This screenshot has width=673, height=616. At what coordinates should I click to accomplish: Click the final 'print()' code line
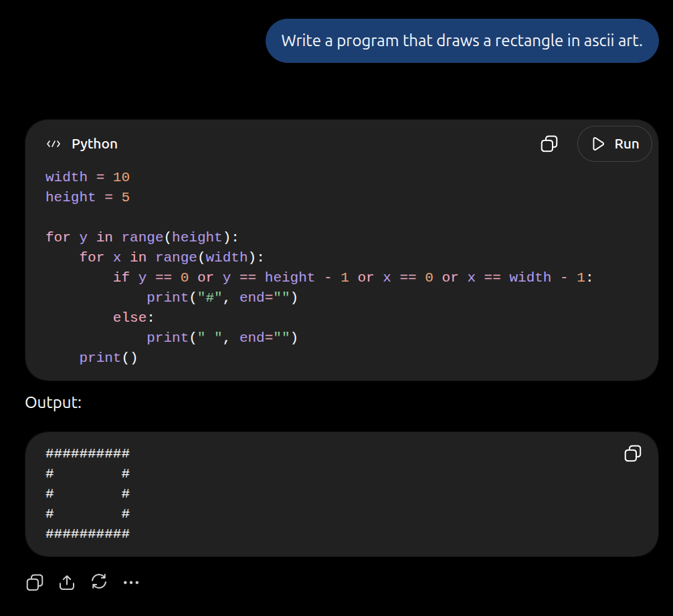(x=108, y=357)
